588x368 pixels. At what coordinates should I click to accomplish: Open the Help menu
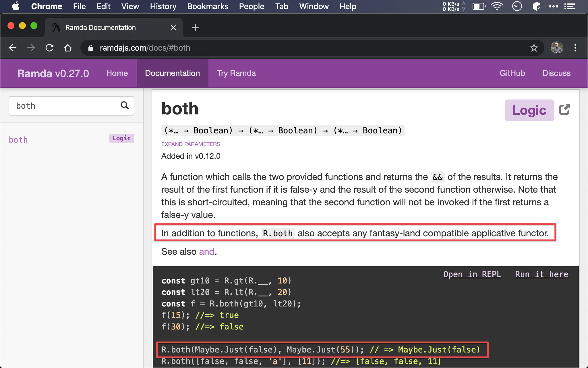[x=348, y=6]
